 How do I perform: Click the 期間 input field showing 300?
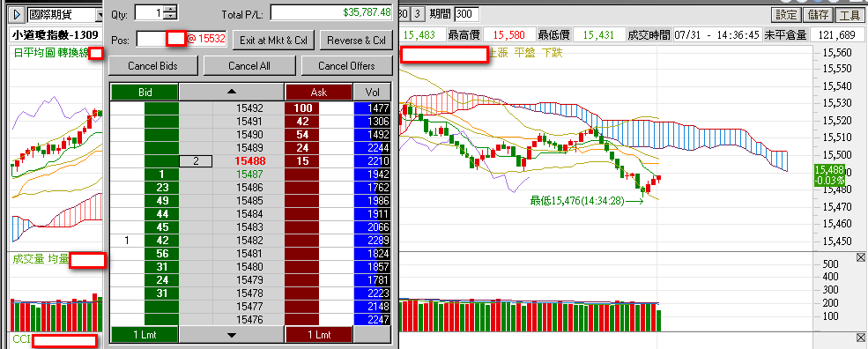point(467,14)
